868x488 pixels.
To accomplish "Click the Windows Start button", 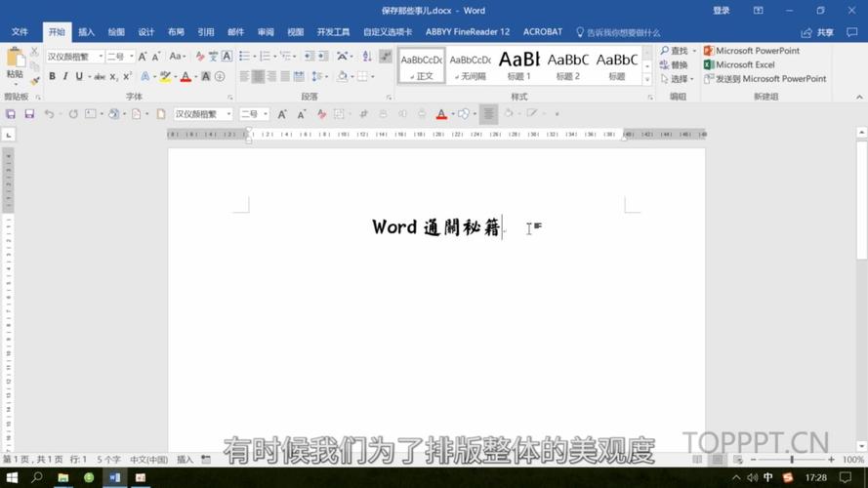I will (12, 477).
